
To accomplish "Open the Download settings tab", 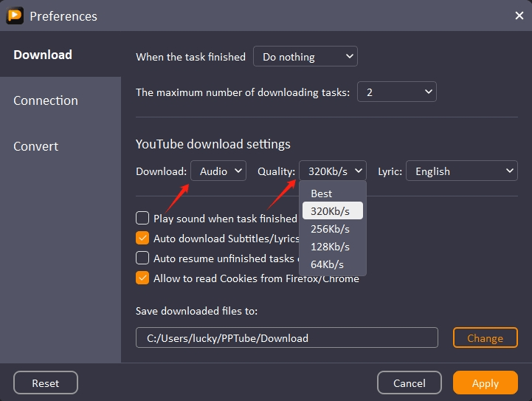I will [43, 55].
